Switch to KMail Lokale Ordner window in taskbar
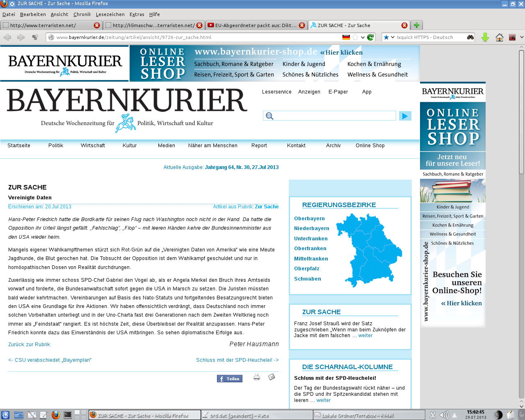Viewport: 525px width, 420px height. tap(369, 415)
